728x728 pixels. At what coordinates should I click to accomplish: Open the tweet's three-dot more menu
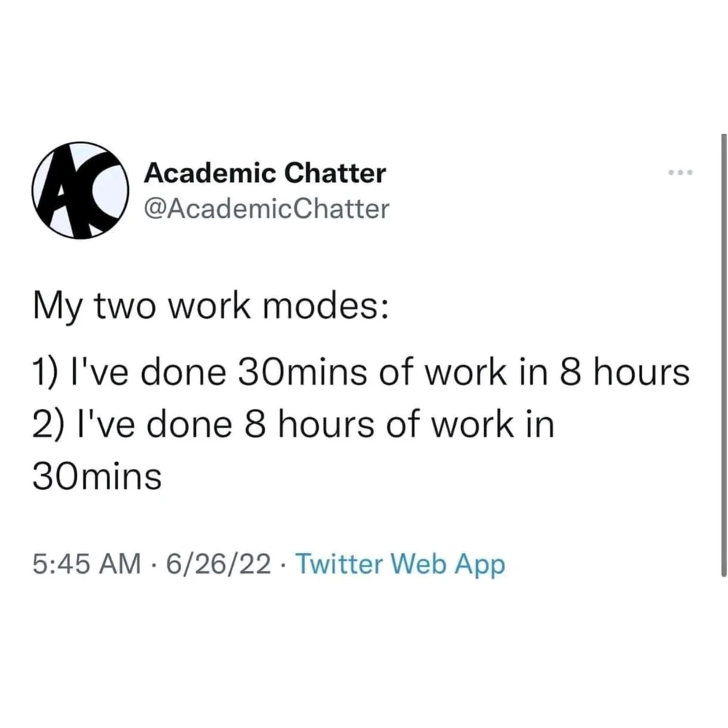tap(682, 173)
